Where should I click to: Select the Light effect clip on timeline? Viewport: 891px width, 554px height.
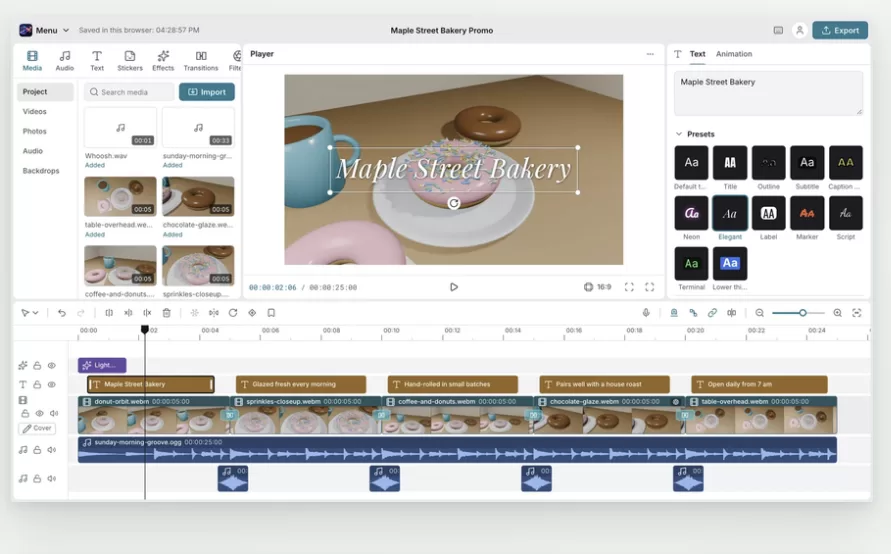[x=102, y=365]
